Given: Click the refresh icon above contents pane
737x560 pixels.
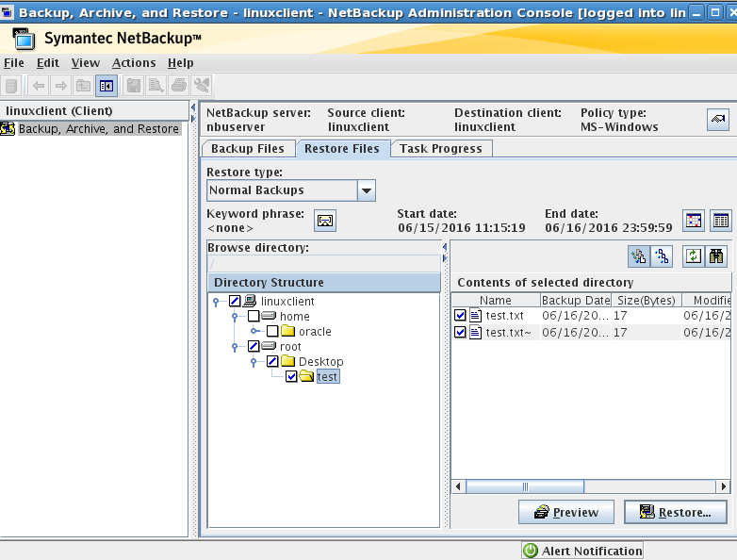Looking at the screenshot, I should 694,256.
